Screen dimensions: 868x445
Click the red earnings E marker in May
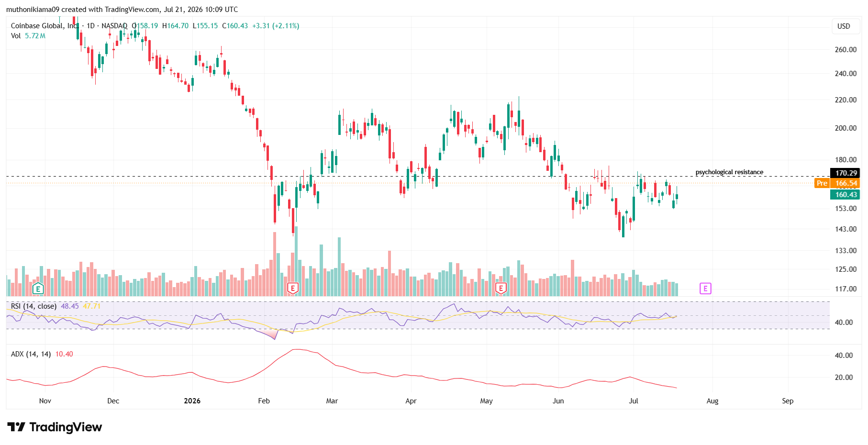point(501,289)
